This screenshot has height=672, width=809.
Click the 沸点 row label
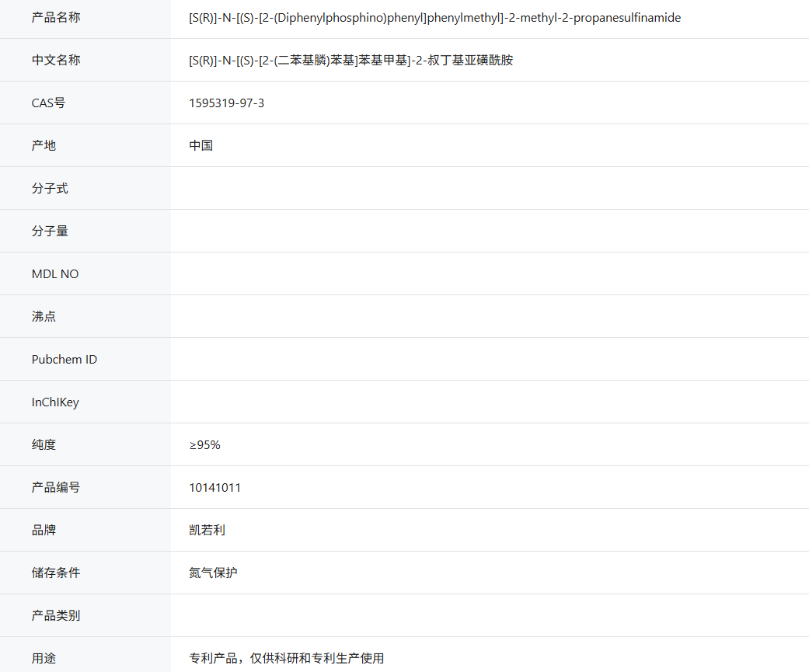pos(44,316)
